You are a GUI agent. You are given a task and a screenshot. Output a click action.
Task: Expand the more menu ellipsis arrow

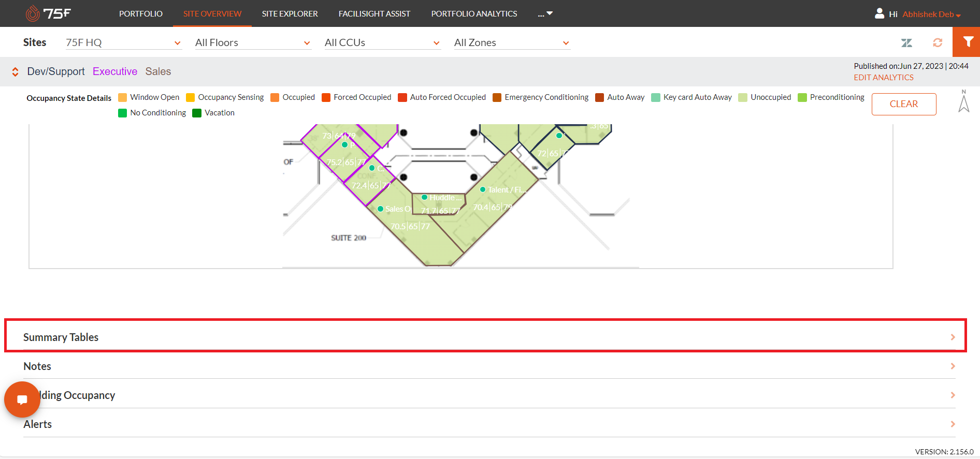545,14
